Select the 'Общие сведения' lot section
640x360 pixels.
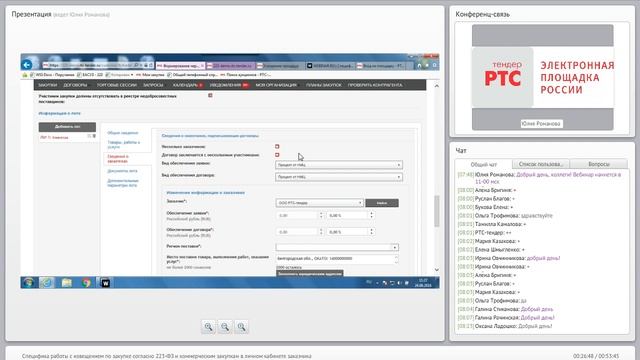tap(123, 133)
